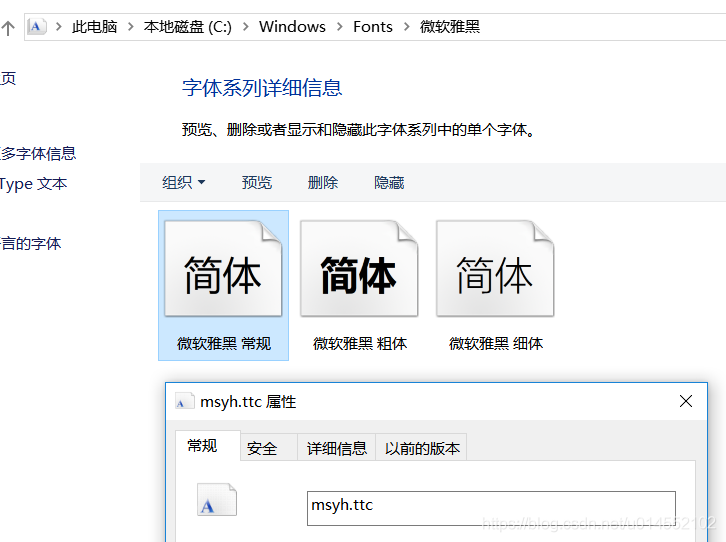726x542 pixels.
Task: Click the 字体系列详细信息 heading
Action: pyautogui.click(x=262, y=88)
